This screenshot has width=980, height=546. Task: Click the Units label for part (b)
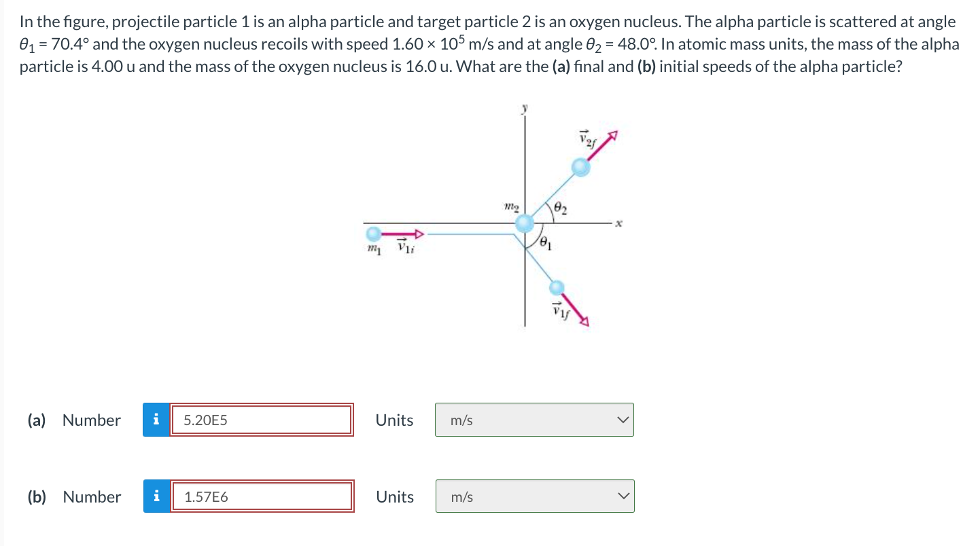[395, 496]
